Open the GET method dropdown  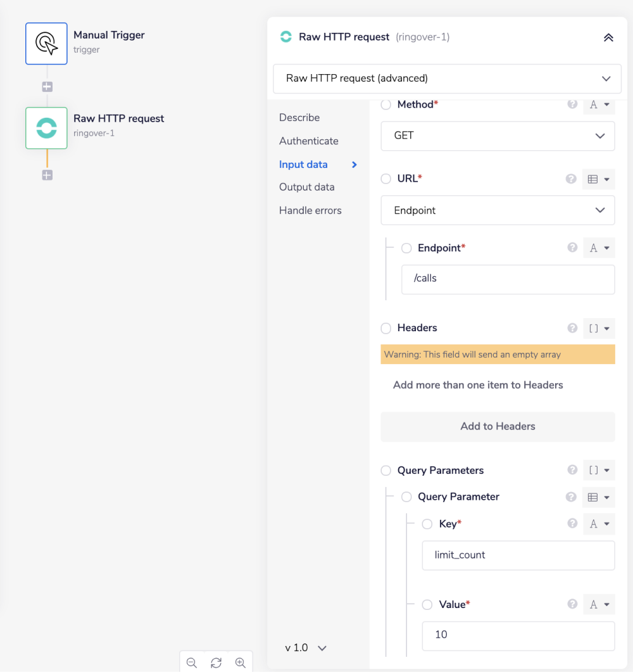(498, 136)
